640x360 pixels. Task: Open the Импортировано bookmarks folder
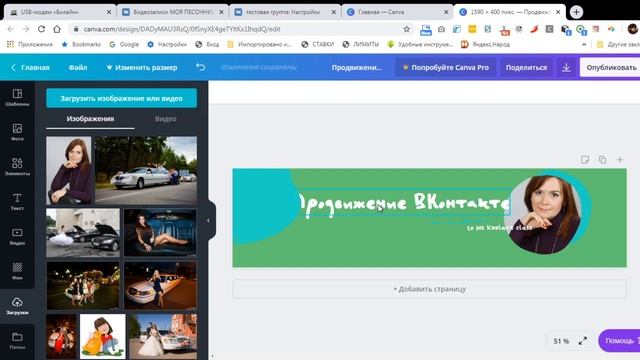tap(260, 44)
